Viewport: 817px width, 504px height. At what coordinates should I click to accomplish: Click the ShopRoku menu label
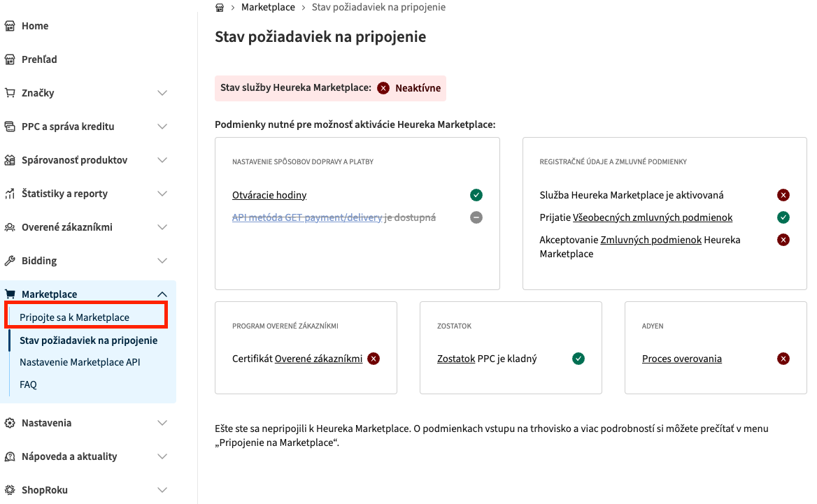[45, 490]
